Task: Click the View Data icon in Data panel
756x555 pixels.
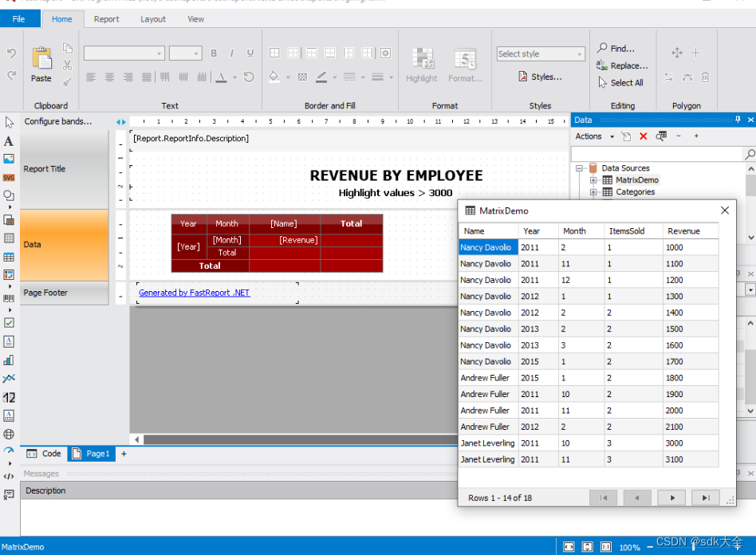Action: [661, 136]
